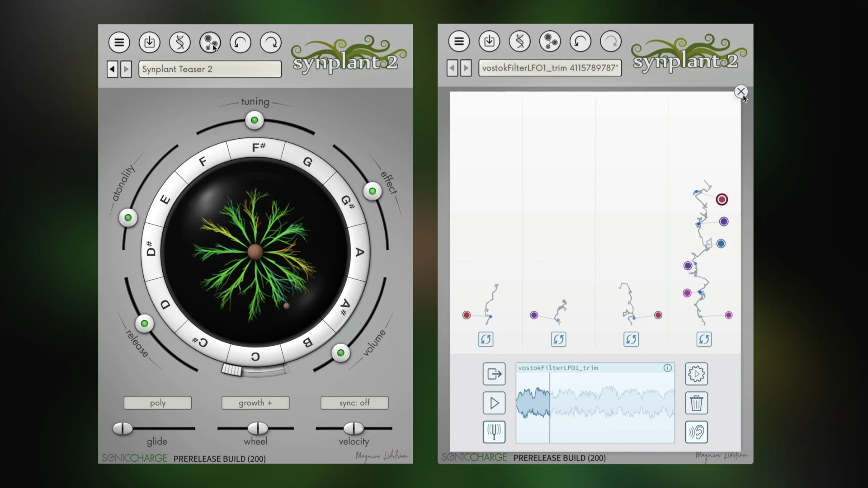Click Play button for vostokFilterLFO1_trim audio
Viewport: 868px width, 488px height.
click(494, 403)
